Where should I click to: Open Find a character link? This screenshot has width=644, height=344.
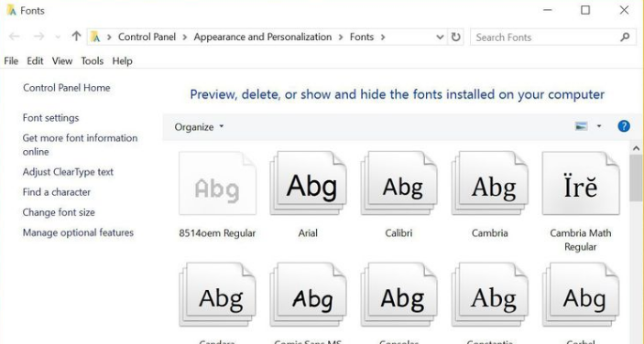pos(57,192)
